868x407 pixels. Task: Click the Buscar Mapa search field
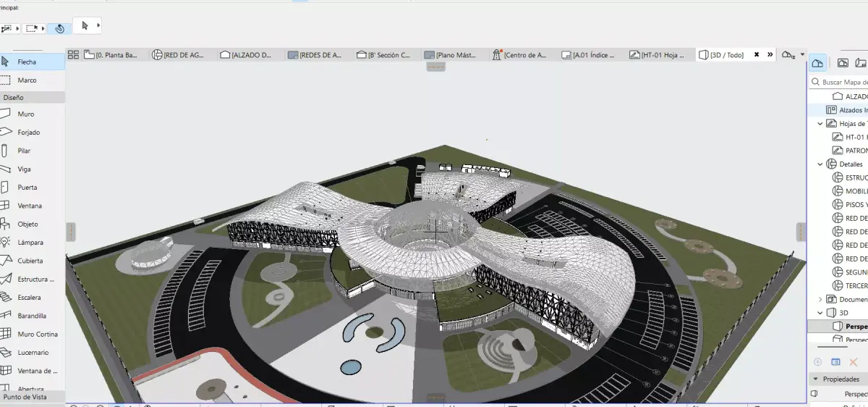click(x=839, y=82)
